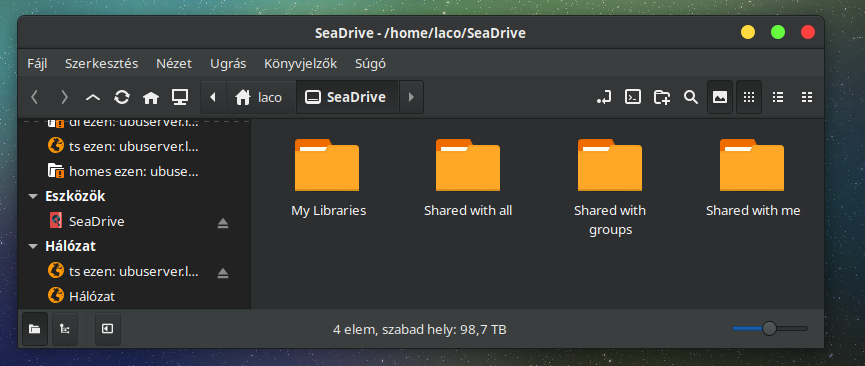Eject the SeaDrive device

pyautogui.click(x=223, y=222)
